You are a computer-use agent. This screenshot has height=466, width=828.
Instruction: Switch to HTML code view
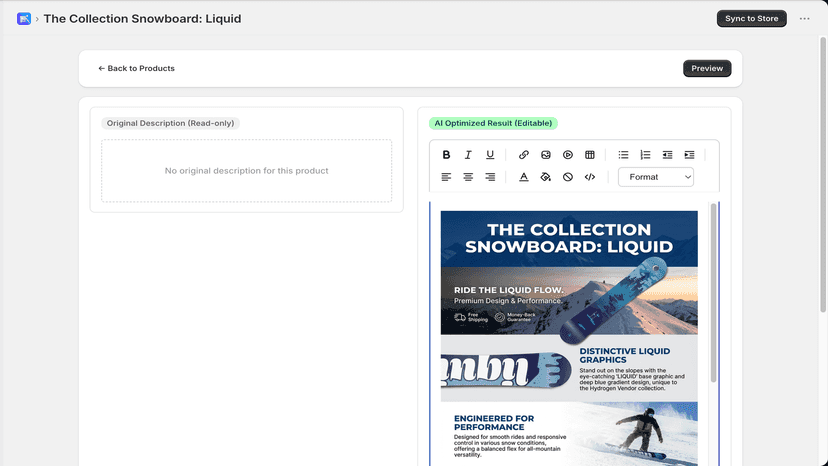click(590, 177)
